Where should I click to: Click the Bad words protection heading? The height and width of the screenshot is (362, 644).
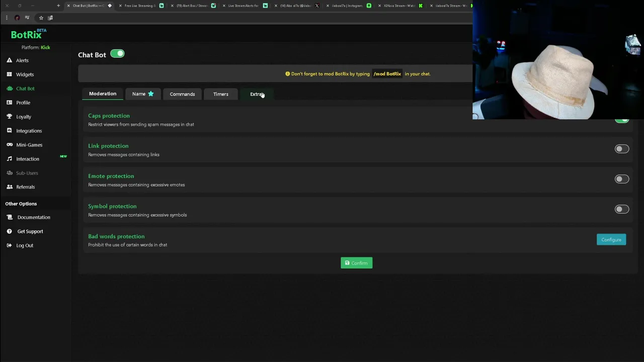pyautogui.click(x=116, y=236)
